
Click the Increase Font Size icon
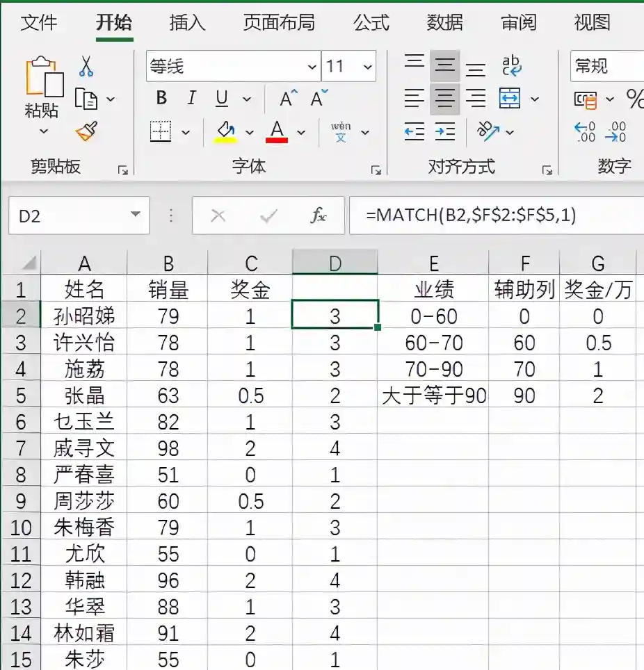pyautogui.click(x=288, y=99)
